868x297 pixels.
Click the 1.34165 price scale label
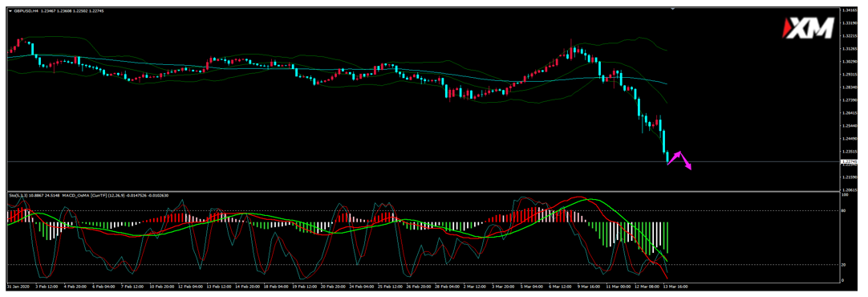tap(850, 10)
